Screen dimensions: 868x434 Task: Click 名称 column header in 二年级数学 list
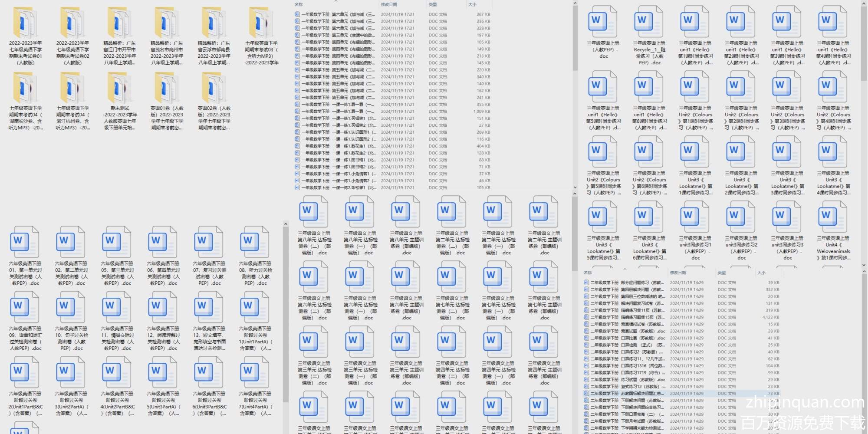(x=588, y=273)
